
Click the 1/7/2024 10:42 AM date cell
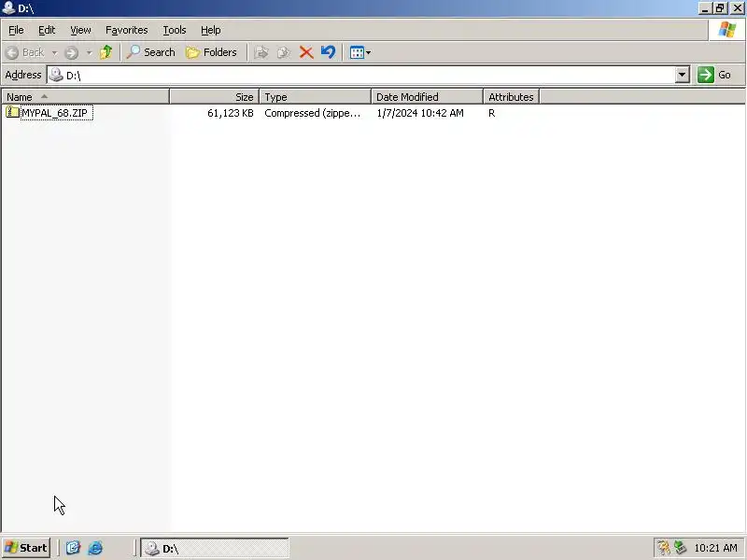pos(419,113)
